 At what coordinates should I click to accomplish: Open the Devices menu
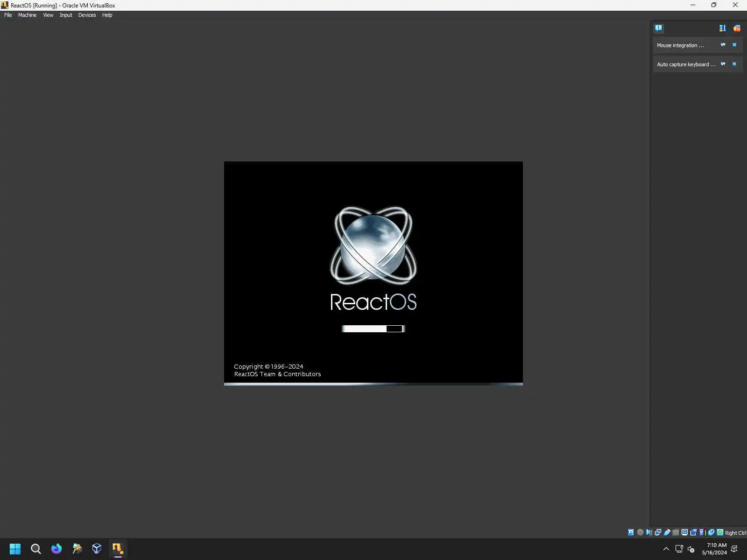coord(87,15)
